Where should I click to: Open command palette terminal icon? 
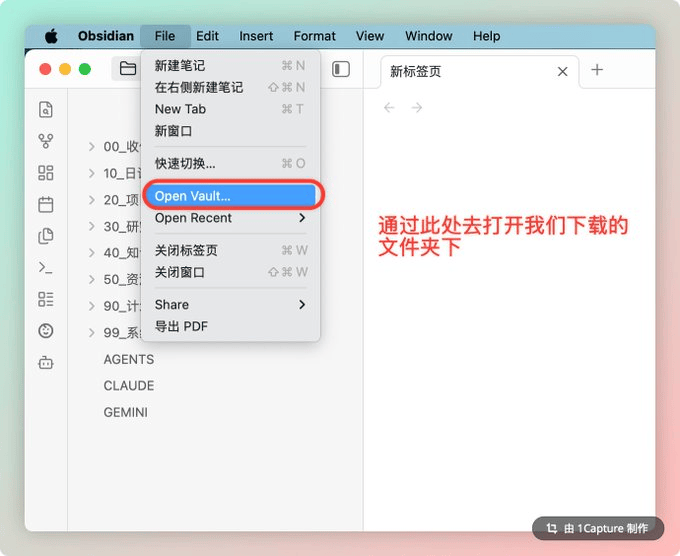pyautogui.click(x=45, y=267)
